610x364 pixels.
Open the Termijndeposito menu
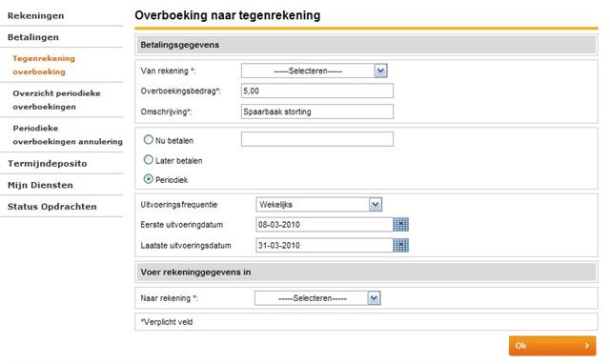47,163
